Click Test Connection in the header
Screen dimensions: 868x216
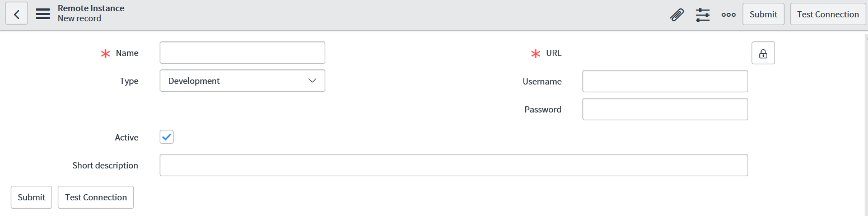click(x=828, y=14)
